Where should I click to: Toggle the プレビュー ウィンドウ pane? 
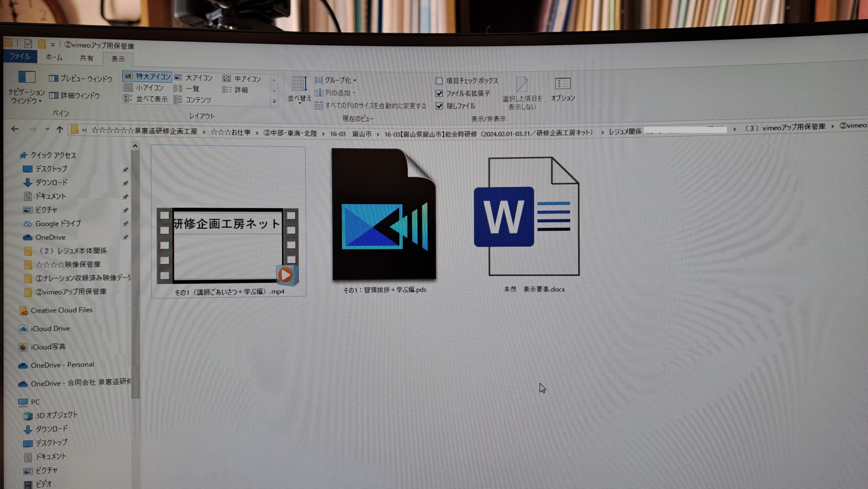click(80, 79)
